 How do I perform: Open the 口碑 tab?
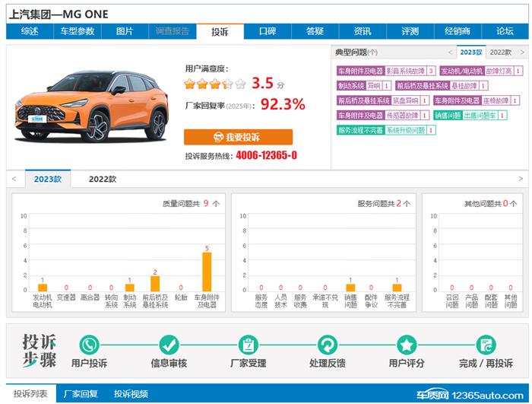click(x=268, y=31)
